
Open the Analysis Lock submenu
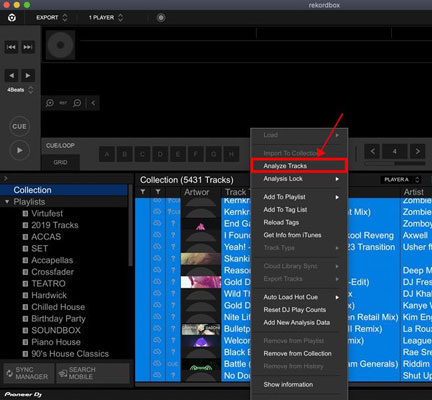pyautogui.click(x=299, y=179)
